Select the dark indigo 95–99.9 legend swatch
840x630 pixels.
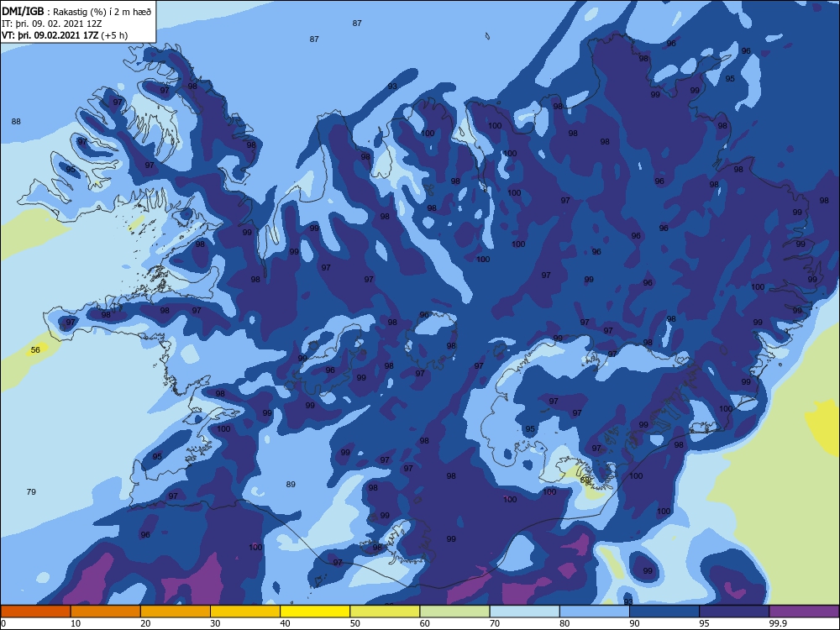(x=734, y=612)
